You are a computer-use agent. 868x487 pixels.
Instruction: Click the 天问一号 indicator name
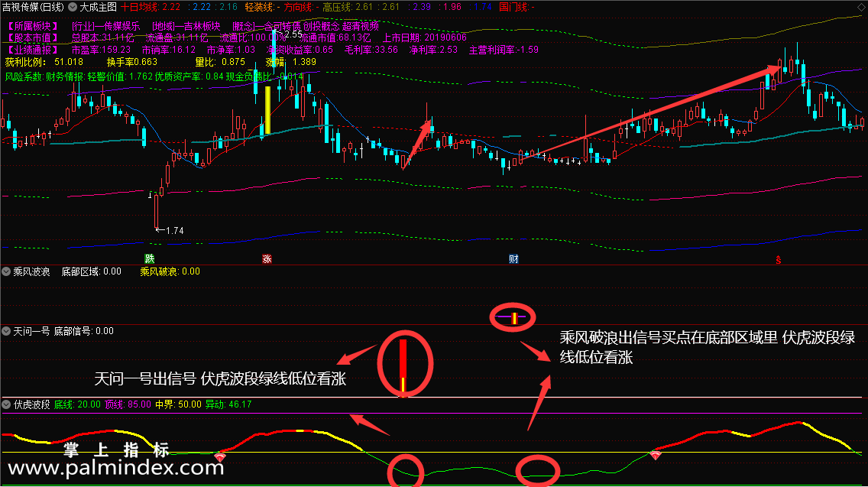31,331
